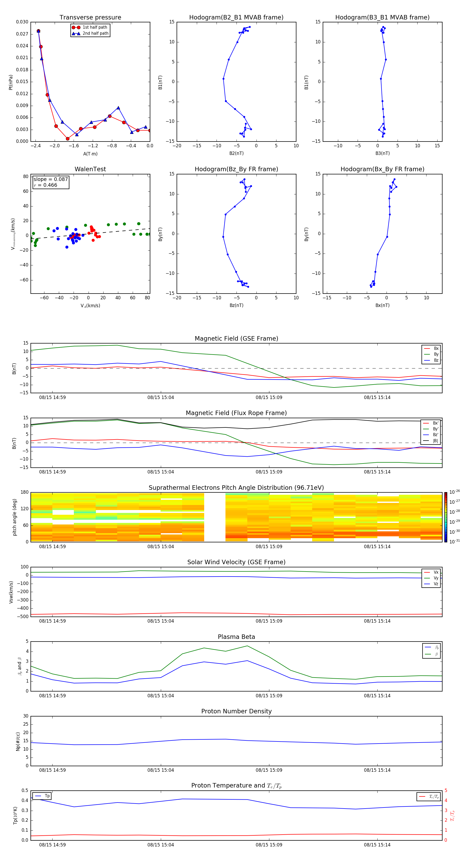Select the Bx entry in GSE magnetic field legend
Image resolution: width=473 pixels, height=868 pixels.
431,349
